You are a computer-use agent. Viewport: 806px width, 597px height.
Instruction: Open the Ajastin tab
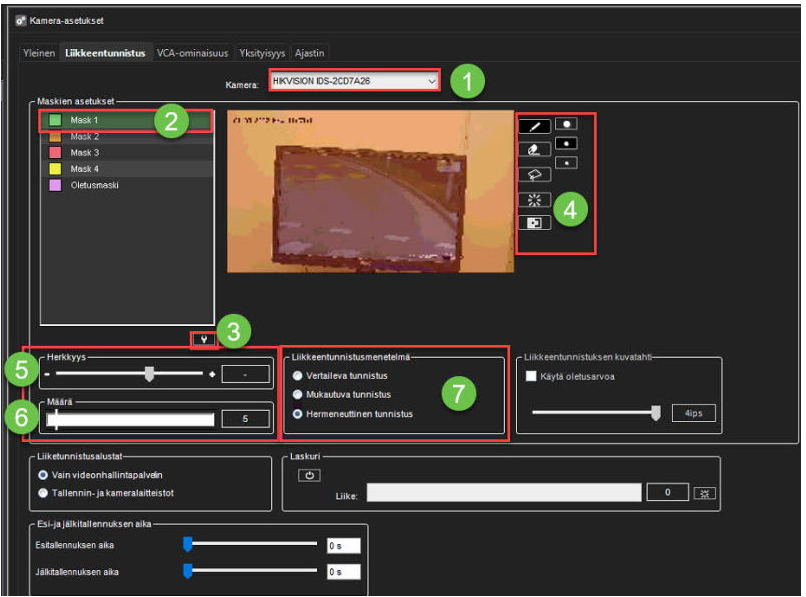(x=309, y=53)
